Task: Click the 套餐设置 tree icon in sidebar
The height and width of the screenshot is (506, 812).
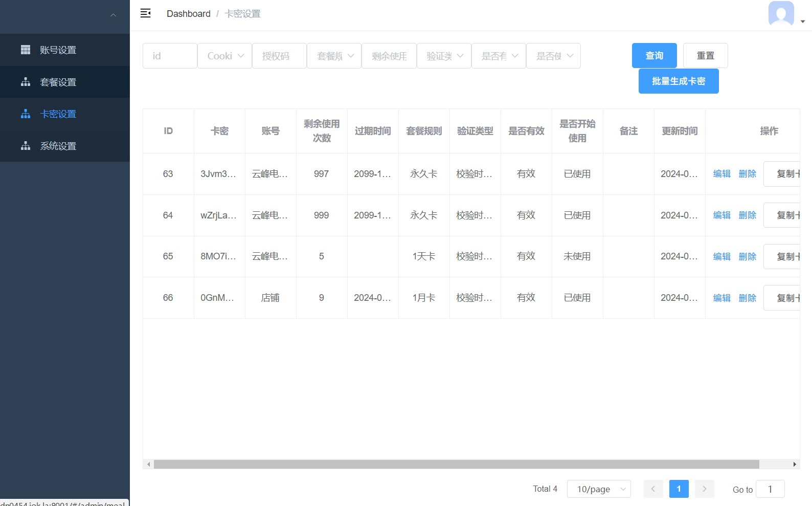Action: (26, 82)
